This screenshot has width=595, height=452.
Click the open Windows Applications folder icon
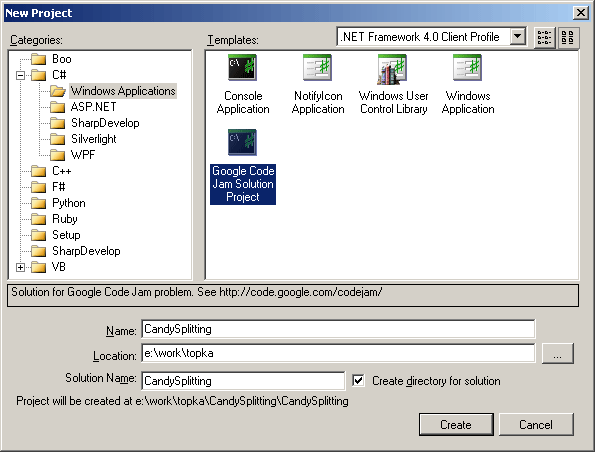[x=58, y=91]
